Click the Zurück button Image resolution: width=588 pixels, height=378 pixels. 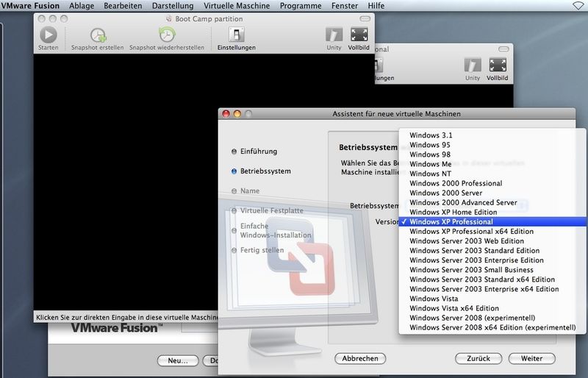tap(478, 358)
